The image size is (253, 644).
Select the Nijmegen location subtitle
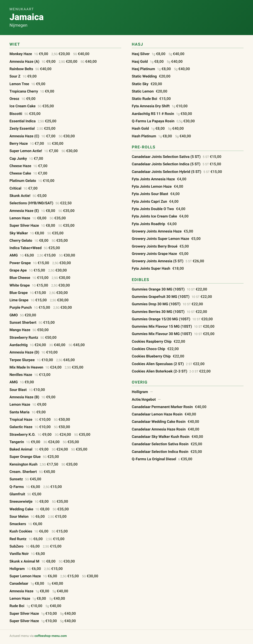(18, 25)
